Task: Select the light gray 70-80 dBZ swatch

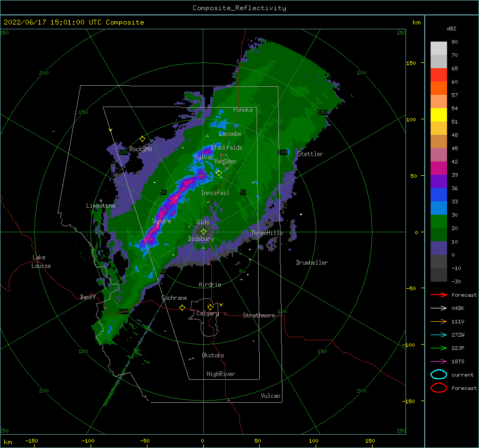Action: pos(439,48)
